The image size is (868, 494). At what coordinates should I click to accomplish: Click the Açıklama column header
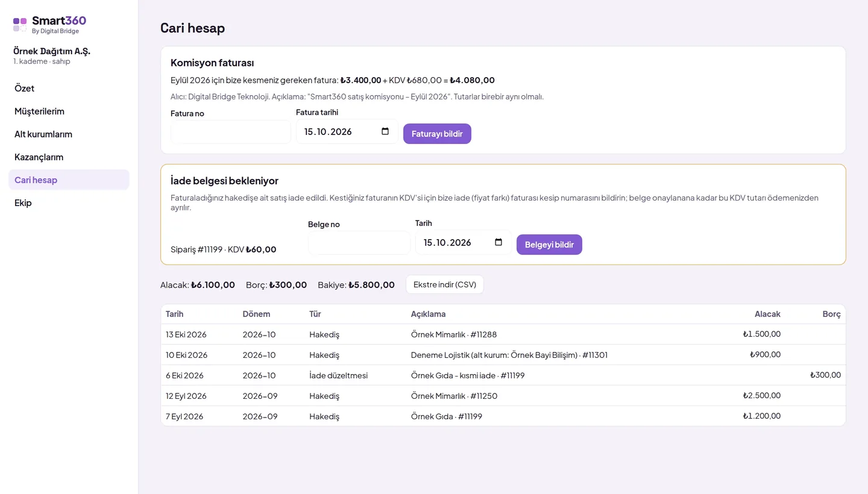click(x=429, y=314)
